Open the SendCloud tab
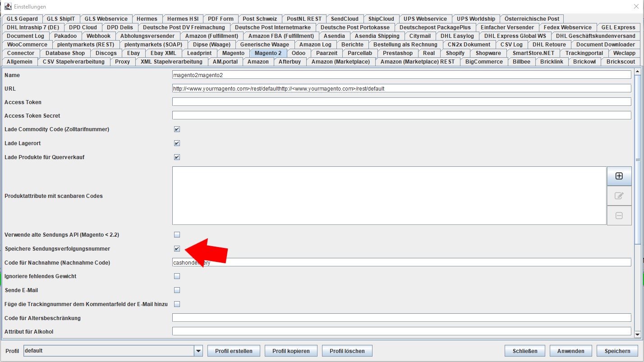Viewport: 644px width, 362px height. [x=345, y=19]
